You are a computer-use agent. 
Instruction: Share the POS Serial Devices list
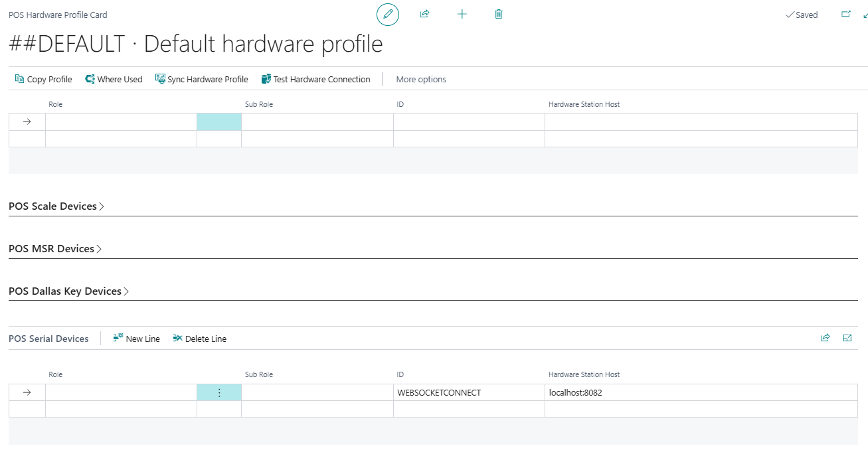coord(825,338)
